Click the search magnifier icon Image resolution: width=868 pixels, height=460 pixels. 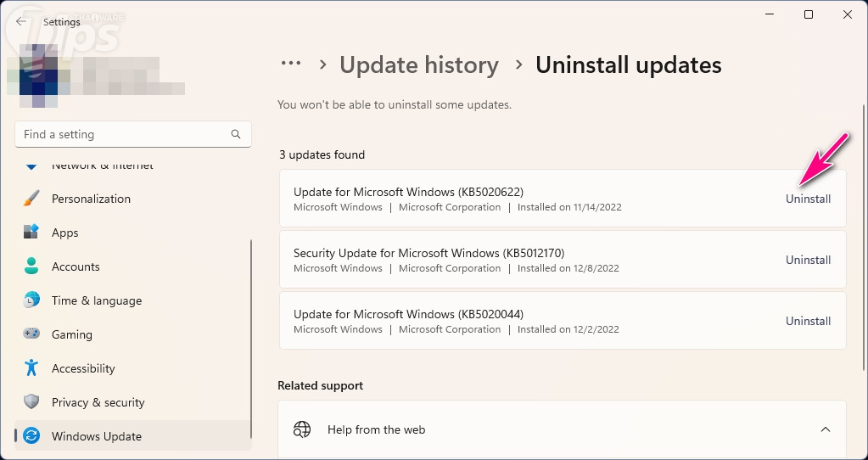[x=236, y=134]
